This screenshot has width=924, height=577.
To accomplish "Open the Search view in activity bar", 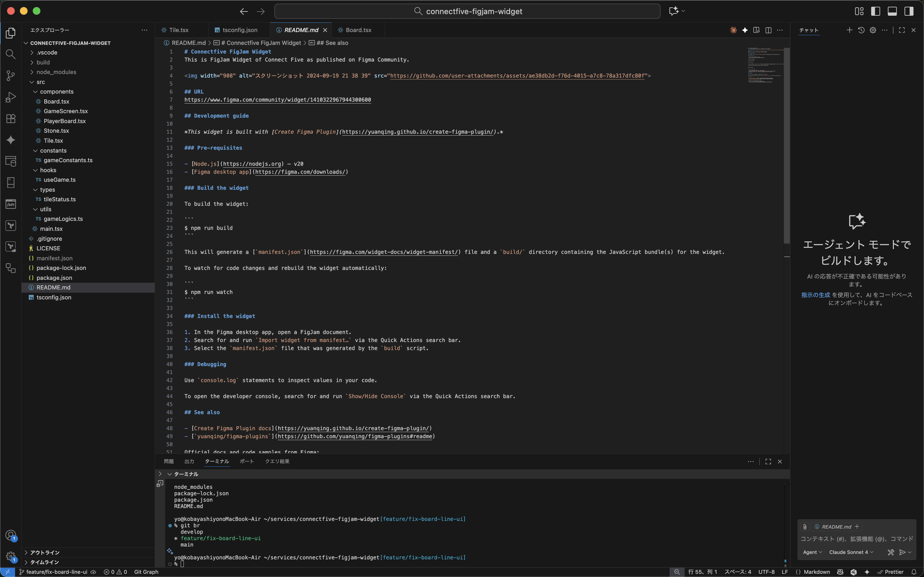I will click(x=11, y=54).
